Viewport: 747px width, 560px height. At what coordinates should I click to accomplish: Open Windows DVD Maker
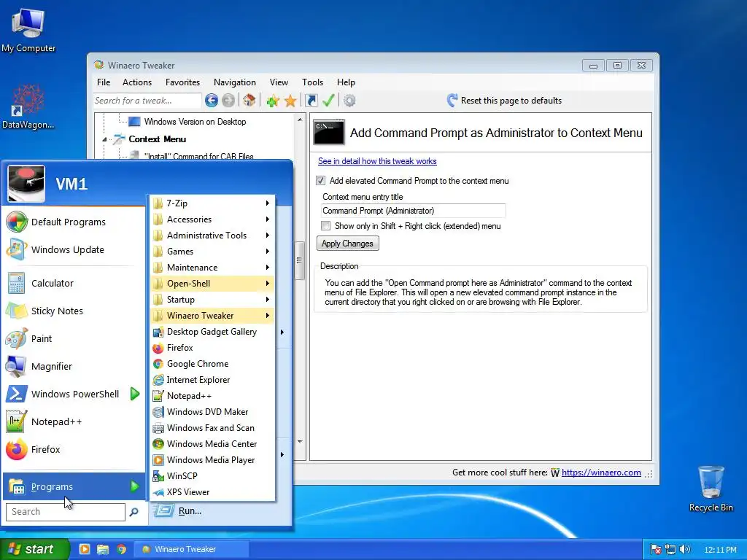(x=212, y=412)
